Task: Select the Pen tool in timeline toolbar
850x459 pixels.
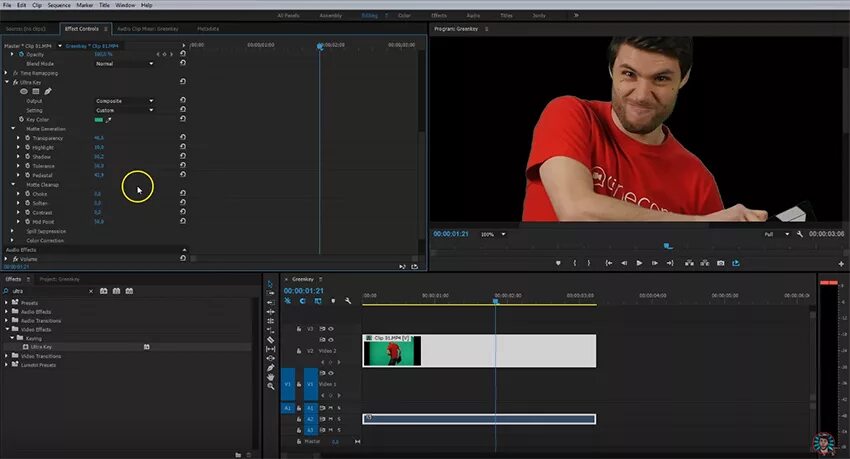Action: 270,367
